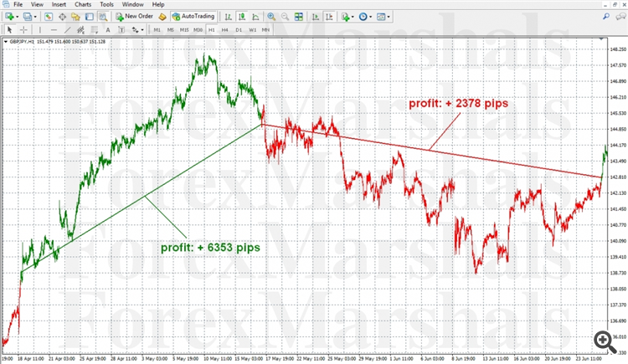Image resolution: width=628 pixels, height=364 pixels.
Task: Open the Help menu
Action: pos(158,4)
